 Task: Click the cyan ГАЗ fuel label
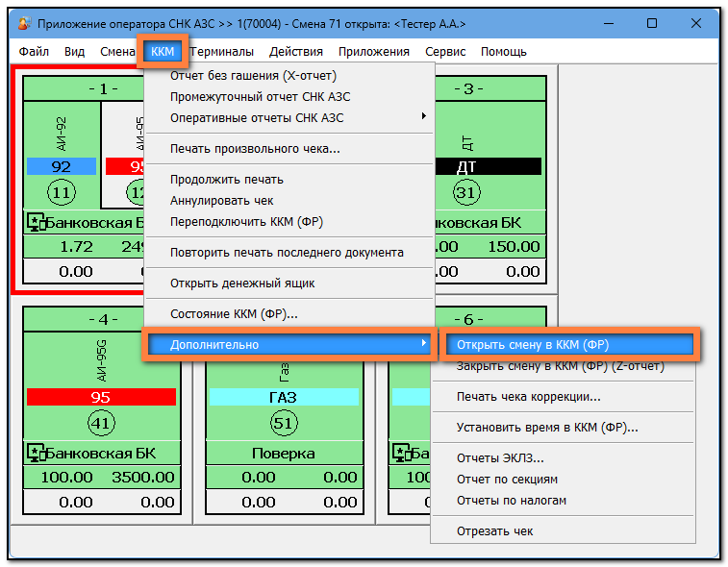coord(284,397)
